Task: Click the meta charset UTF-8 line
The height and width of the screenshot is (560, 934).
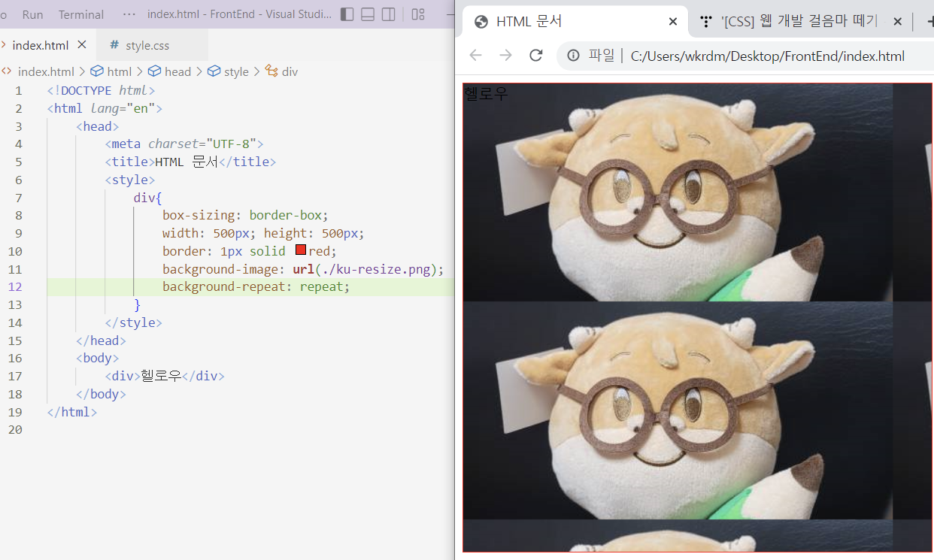Action: [x=184, y=144]
